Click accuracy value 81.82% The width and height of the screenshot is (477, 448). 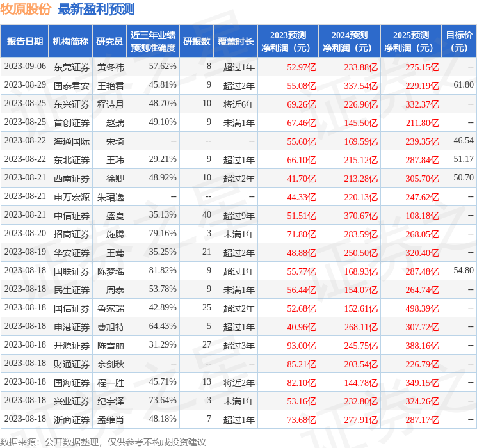(x=163, y=270)
